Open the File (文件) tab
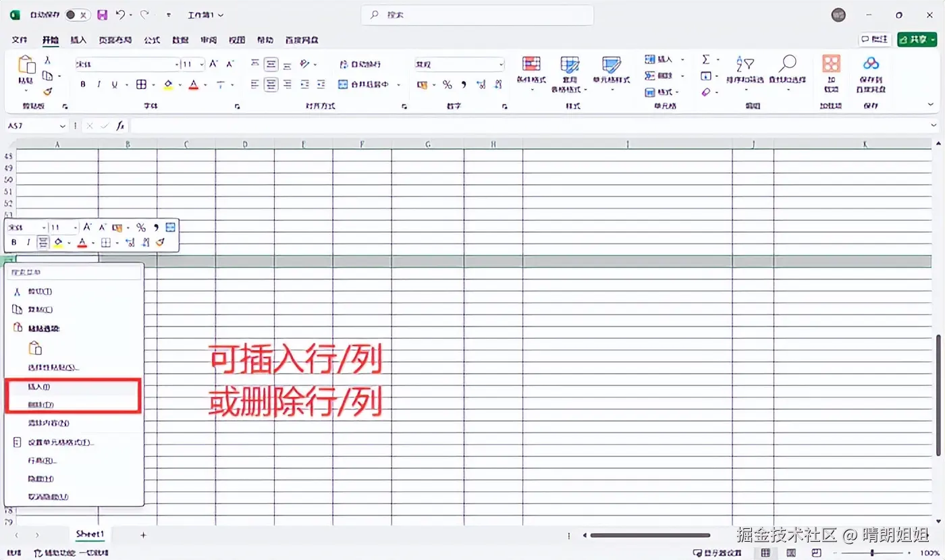Image resolution: width=945 pixels, height=560 pixels. pyautogui.click(x=20, y=40)
